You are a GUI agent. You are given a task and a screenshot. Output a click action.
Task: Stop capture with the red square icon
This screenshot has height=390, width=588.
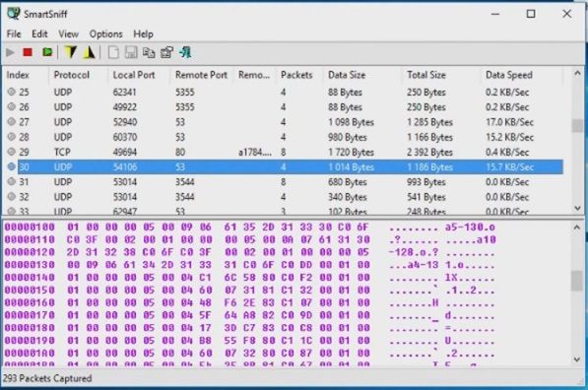point(28,52)
